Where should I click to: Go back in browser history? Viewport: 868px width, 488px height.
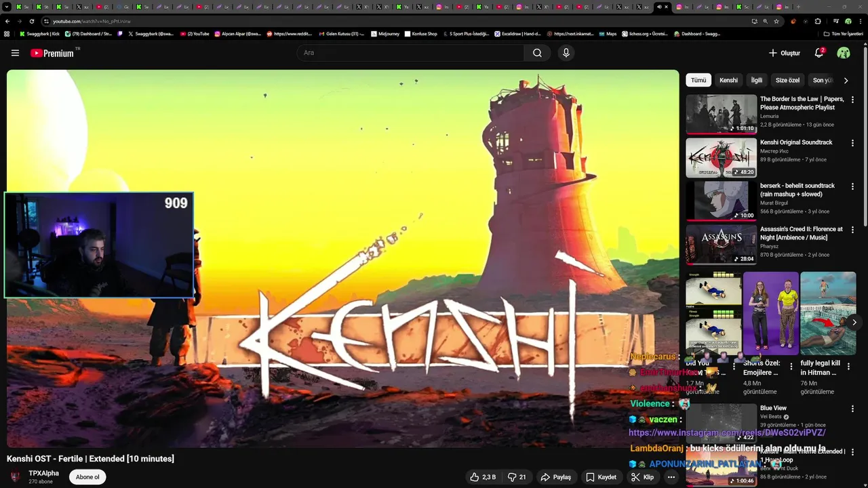(x=7, y=21)
